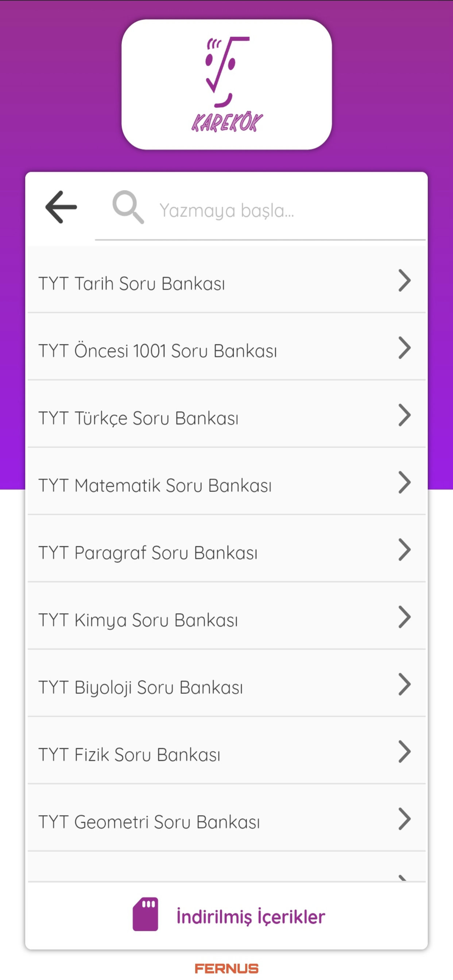This screenshot has height=980, width=453.
Task: Select TYT Paragraf Soru Bankası item
Action: click(x=148, y=552)
